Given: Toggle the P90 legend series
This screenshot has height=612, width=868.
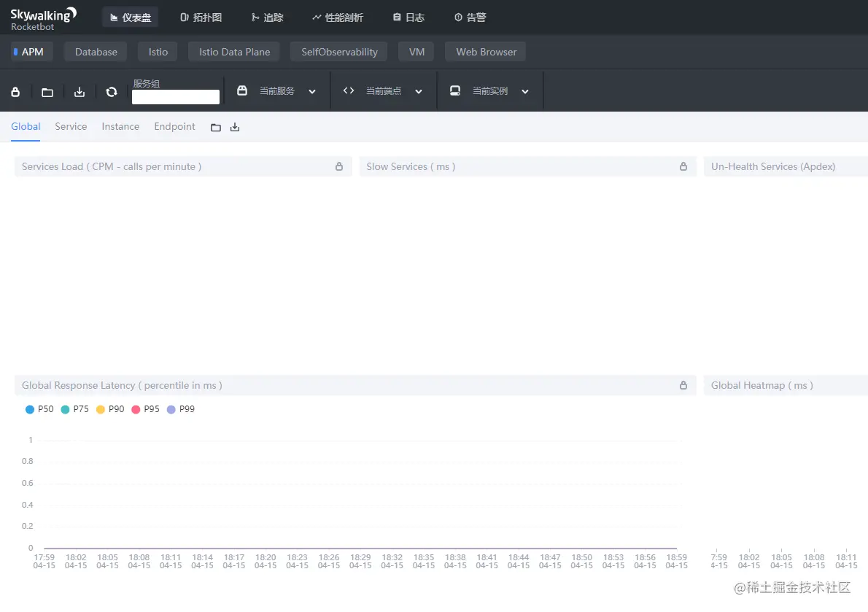Looking at the screenshot, I should 110,409.
